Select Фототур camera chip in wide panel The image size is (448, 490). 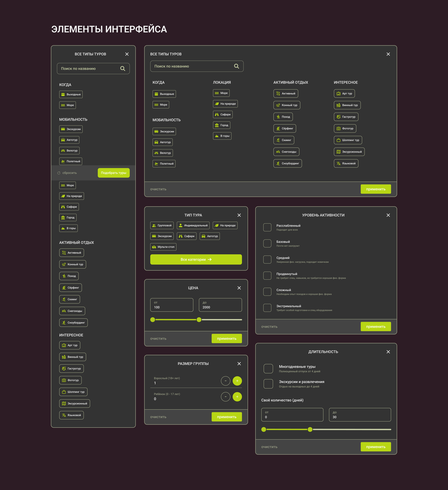point(345,128)
